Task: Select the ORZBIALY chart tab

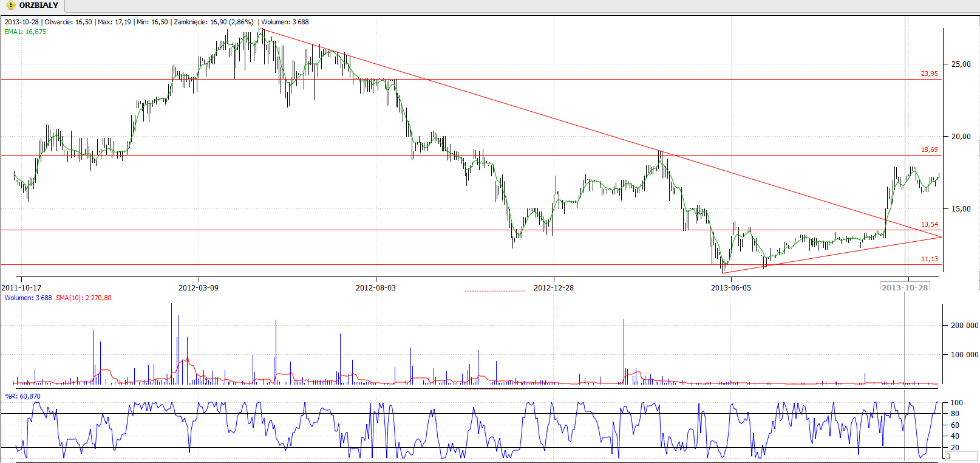Action: point(32,5)
